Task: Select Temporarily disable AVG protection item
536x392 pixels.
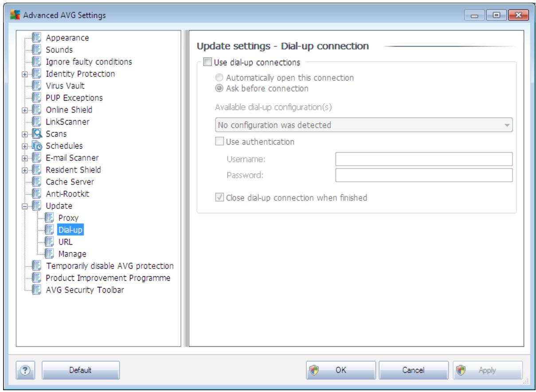Action: click(110, 266)
